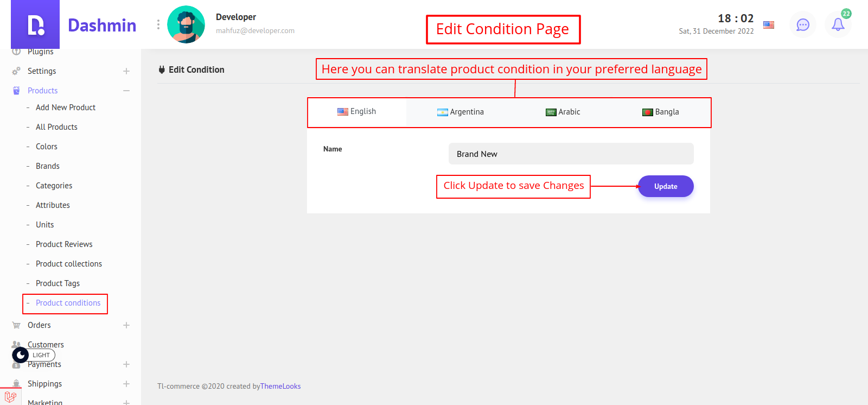Click the developer profile avatar
This screenshot has width=868, height=405.
pos(186,24)
